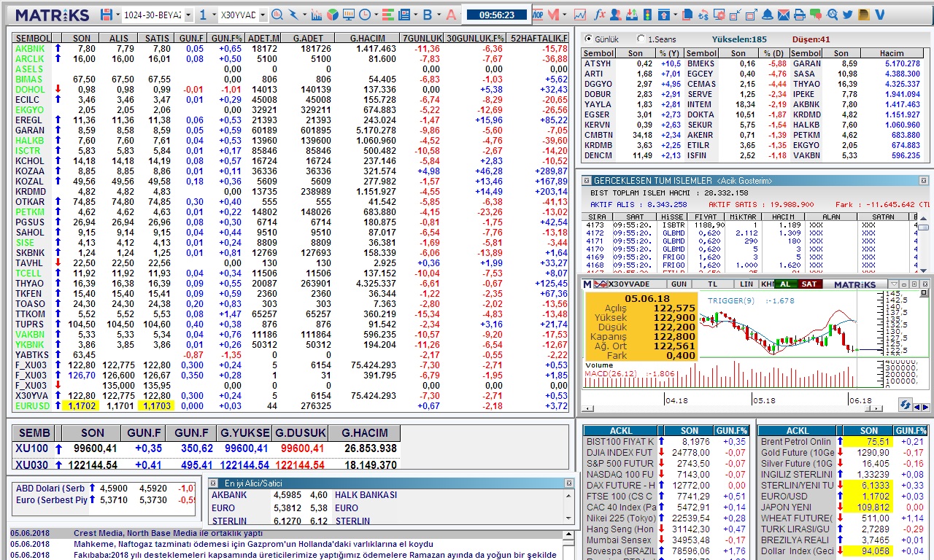Click the blue V icon
Viewport: 934px width, 560px height.
[880, 15]
